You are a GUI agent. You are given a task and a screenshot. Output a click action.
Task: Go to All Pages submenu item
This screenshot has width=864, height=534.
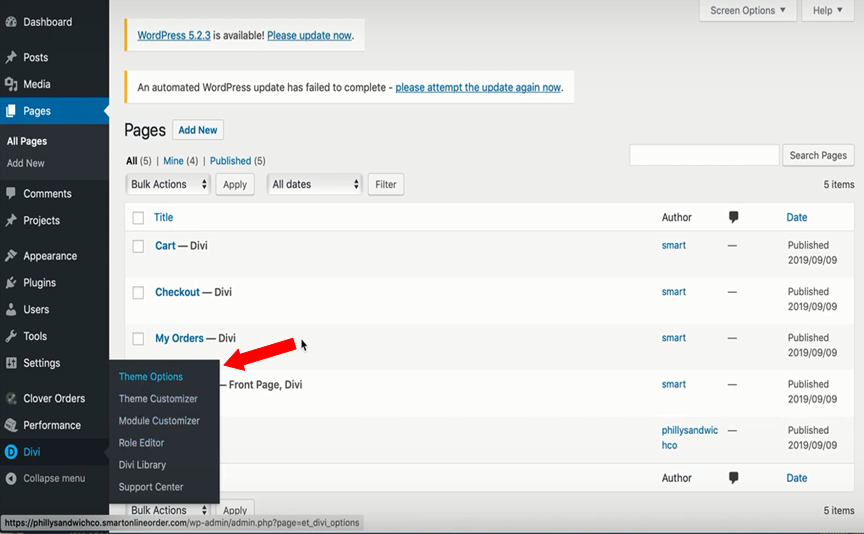27,141
